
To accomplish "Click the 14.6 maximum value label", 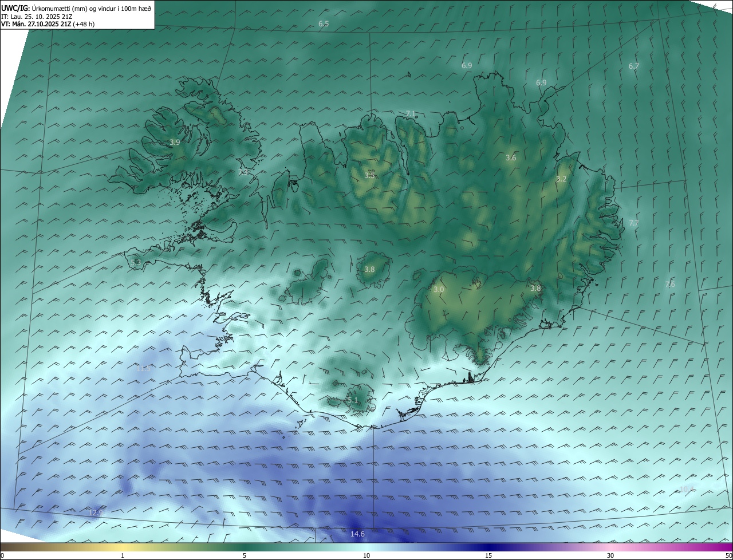I will tap(357, 534).
